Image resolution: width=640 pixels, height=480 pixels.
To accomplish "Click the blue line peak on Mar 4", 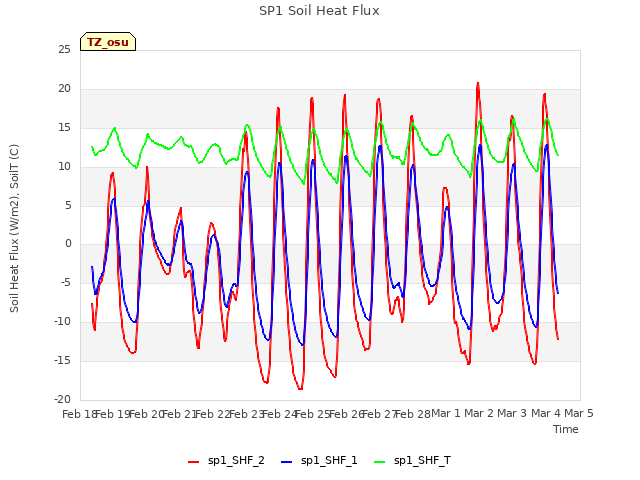I will click(x=547, y=145).
